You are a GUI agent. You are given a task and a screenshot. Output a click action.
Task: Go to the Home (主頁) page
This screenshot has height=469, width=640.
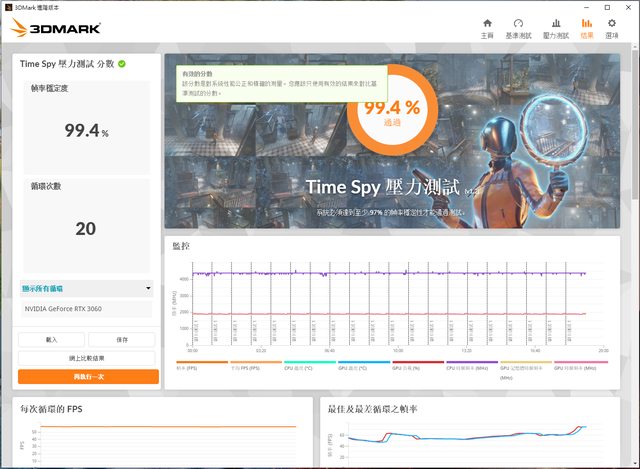tap(487, 28)
